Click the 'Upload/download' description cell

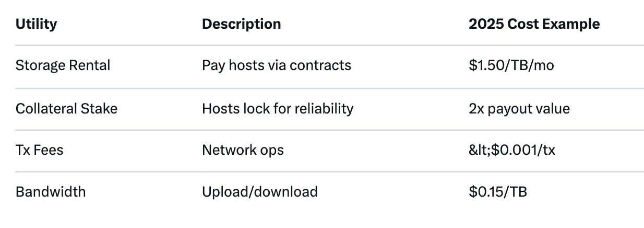pyautogui.click(x=259, y=191)
